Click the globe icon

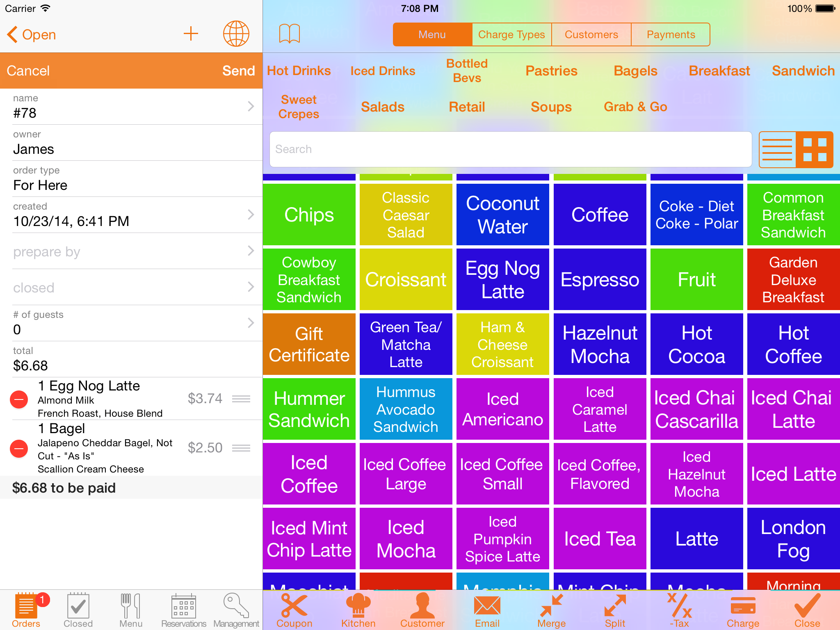click(236, 34)
